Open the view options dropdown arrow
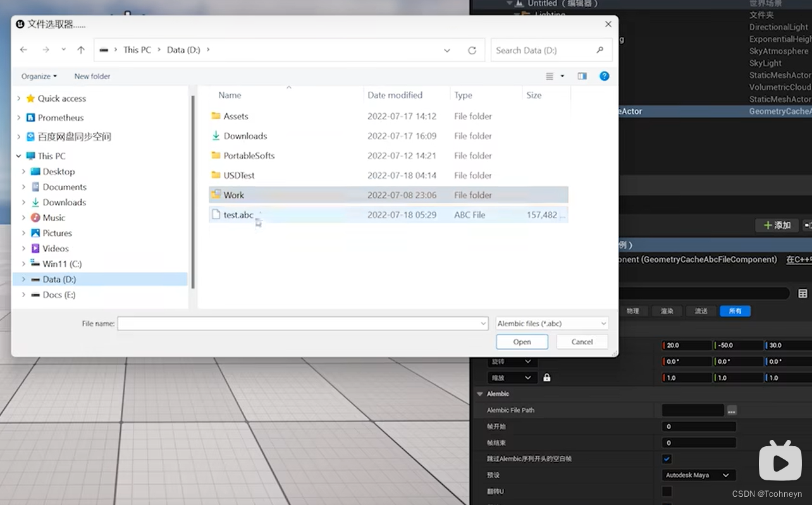 click(x=562, y=76)
